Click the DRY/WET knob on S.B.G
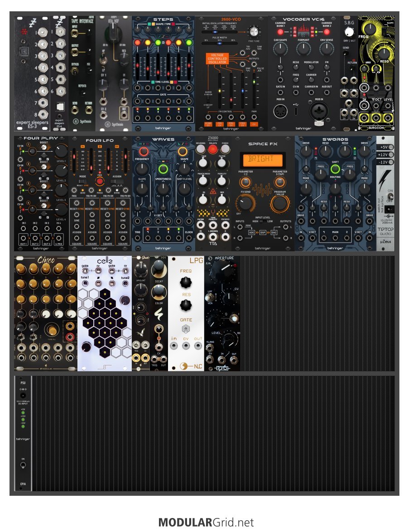This screenshot has width=413, height=532. coord(349,32)
